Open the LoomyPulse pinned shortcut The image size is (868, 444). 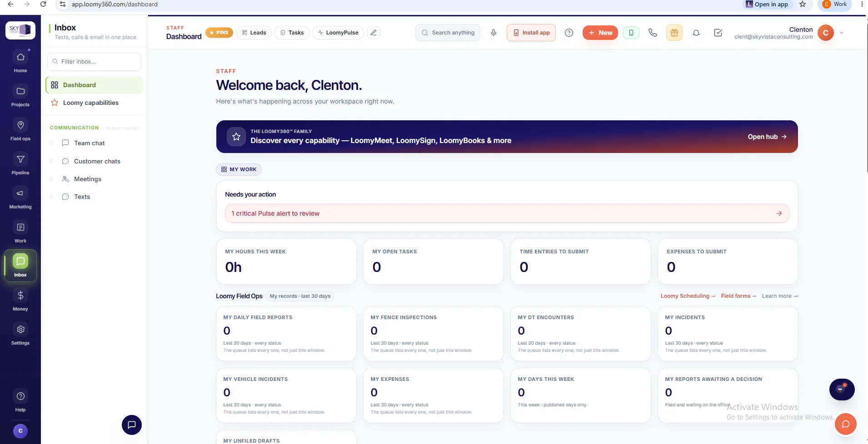pyautogui.click(x=338, y=33)
